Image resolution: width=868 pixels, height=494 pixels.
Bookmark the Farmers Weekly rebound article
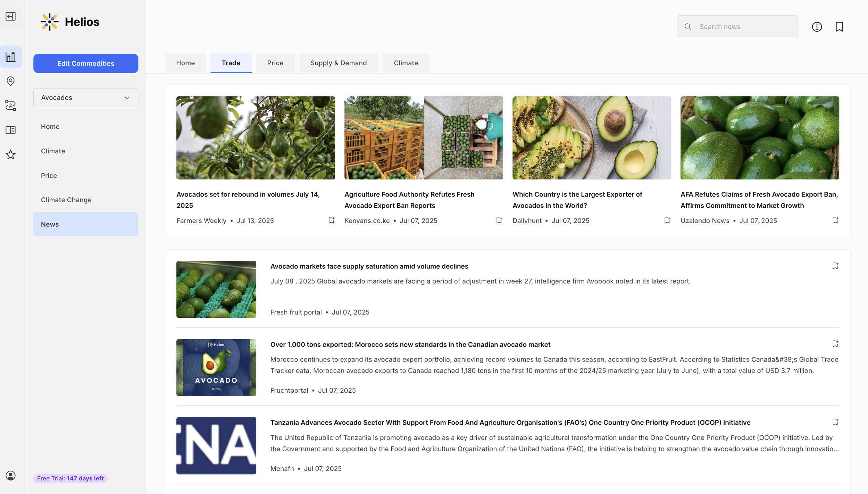pyautogui.click(x=331, y=220)
